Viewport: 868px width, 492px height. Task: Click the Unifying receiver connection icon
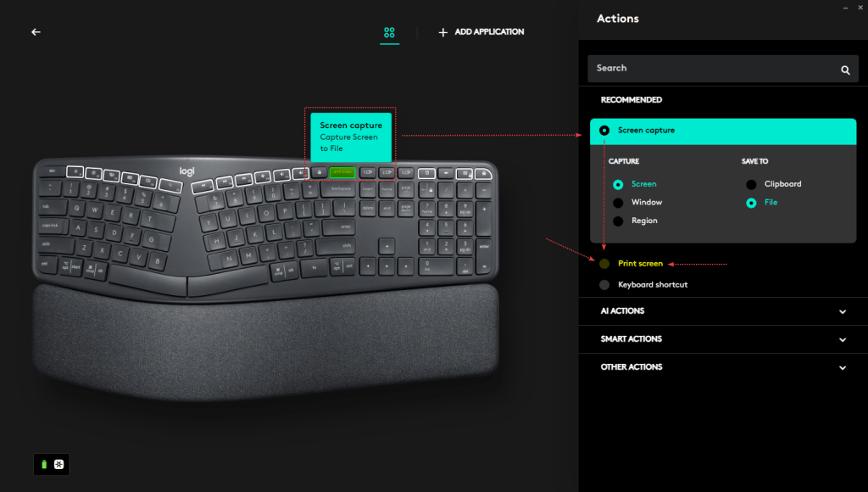(58, 464)
